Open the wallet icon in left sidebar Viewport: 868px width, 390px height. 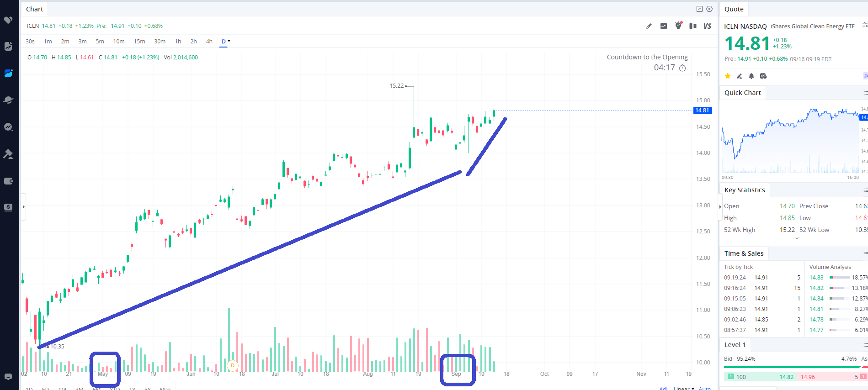pos(8,181)
